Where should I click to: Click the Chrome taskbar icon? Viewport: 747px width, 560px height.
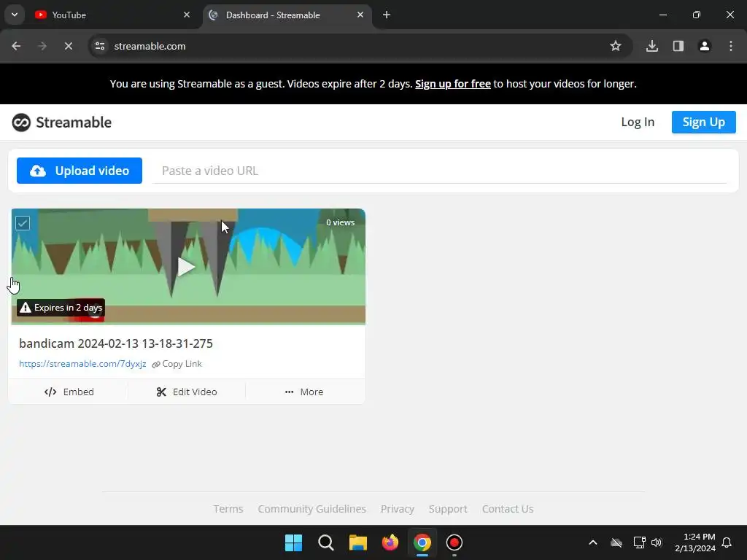pyautogui.click(x=422, y=542)
